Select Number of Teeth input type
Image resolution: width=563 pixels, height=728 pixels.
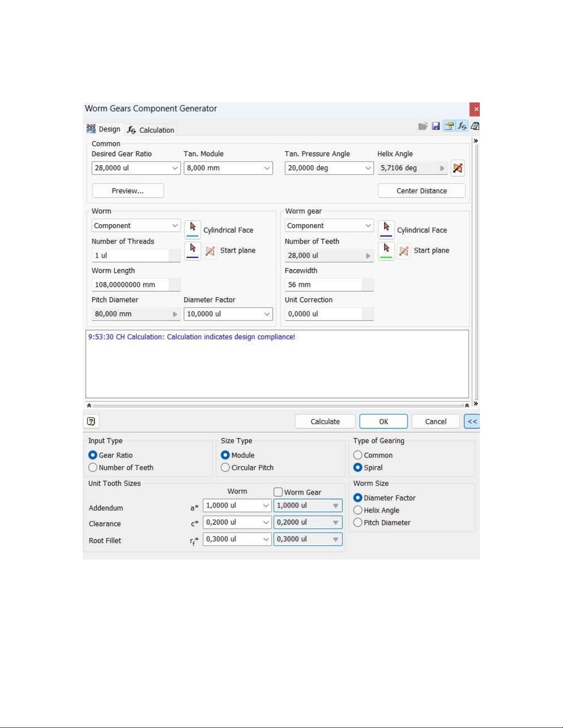click(x=93, y=468)
